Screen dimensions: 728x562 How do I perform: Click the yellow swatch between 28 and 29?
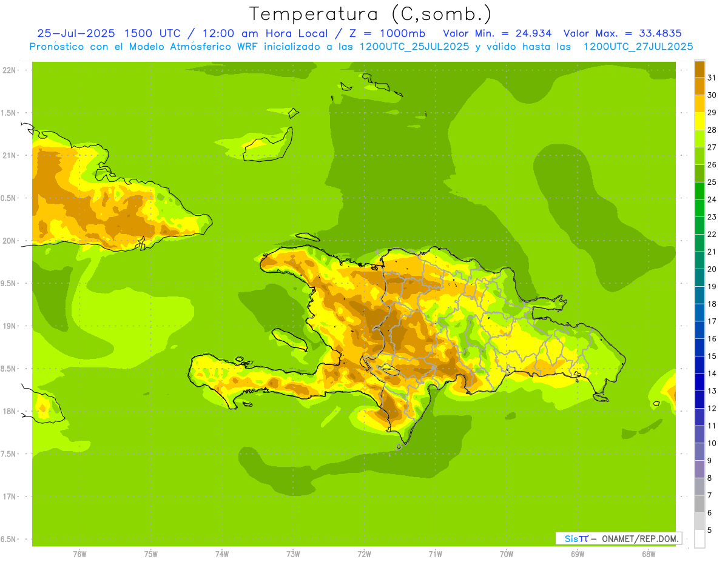pyautogui.click(x=699, y=121)
